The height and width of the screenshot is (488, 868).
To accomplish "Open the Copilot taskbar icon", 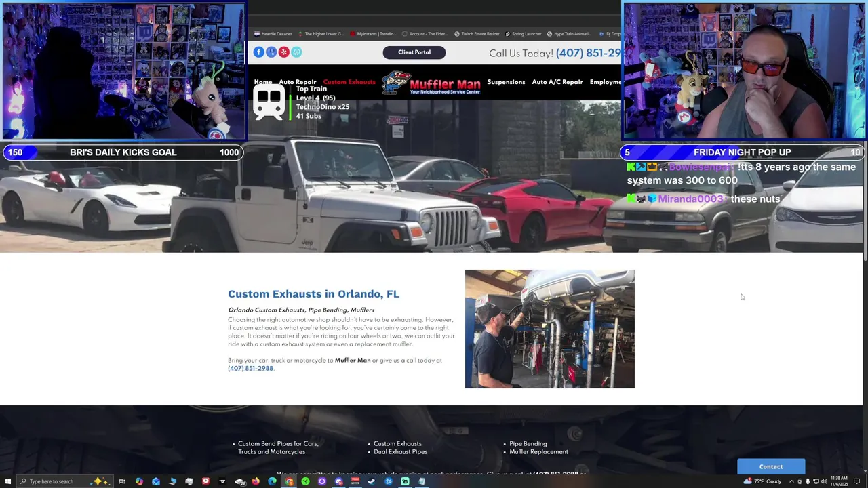I will point(139,481).
